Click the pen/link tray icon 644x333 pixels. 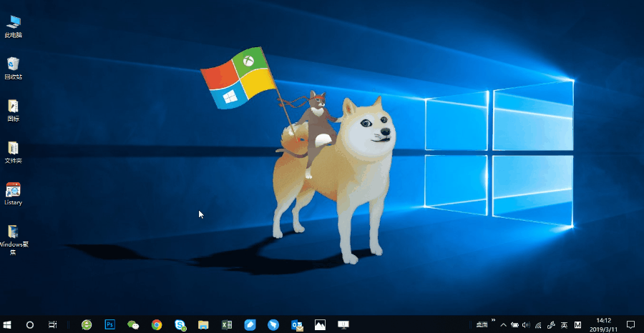(551, 325)
